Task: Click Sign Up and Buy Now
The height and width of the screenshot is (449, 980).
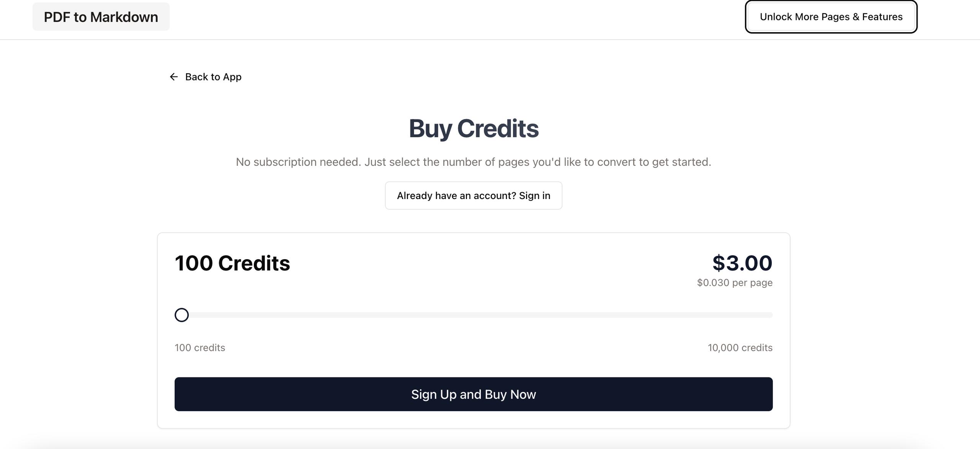Action: click(473, 394)
